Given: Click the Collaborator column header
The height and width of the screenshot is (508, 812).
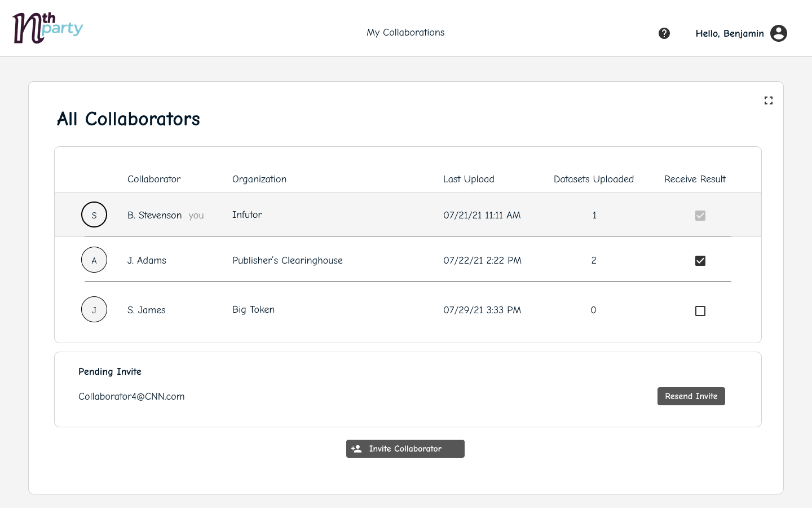Looking at the screenshot, I should pyautogui.click(x=154, y=179).
